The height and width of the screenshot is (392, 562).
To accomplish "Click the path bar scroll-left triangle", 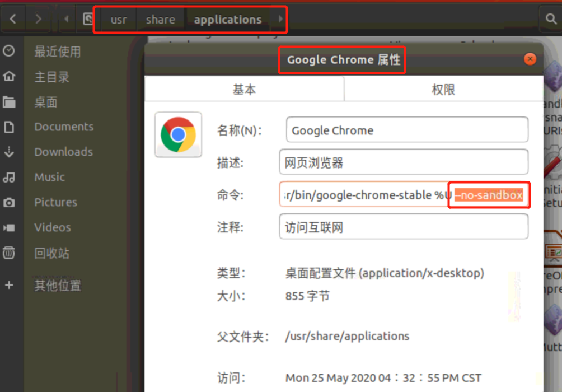I will 66,18.
